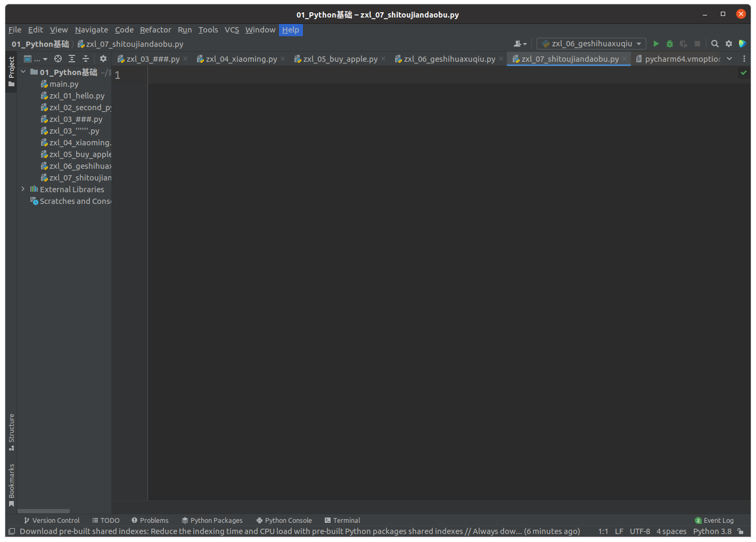Click the read-only lock icon in status bar
The width and height of the screenshot is (756, 542).
tap(740, 531)
